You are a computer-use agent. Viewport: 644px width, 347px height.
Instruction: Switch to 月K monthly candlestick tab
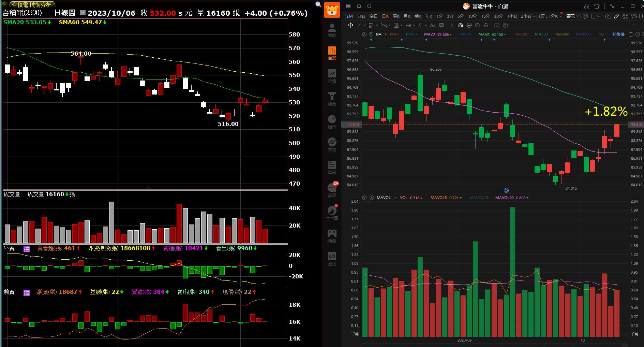(407, 16)
